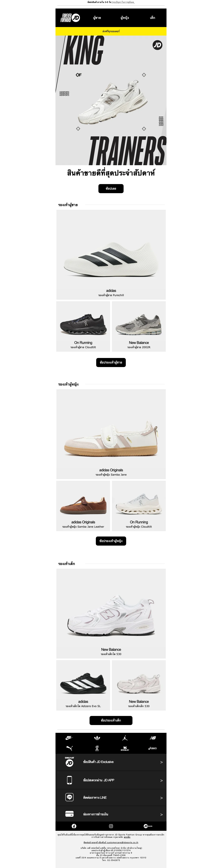222x868 pixels.
Task: Visit the Facebook page icon
Action: 74,826
